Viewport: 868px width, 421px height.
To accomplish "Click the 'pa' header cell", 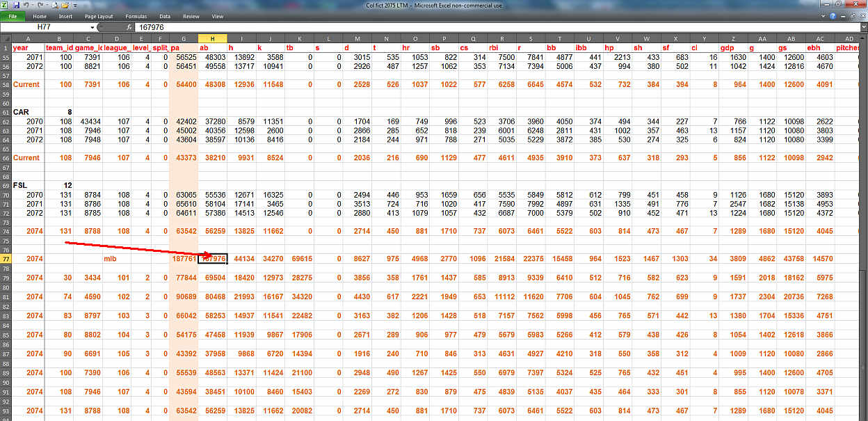I will (x=184, y=47).
